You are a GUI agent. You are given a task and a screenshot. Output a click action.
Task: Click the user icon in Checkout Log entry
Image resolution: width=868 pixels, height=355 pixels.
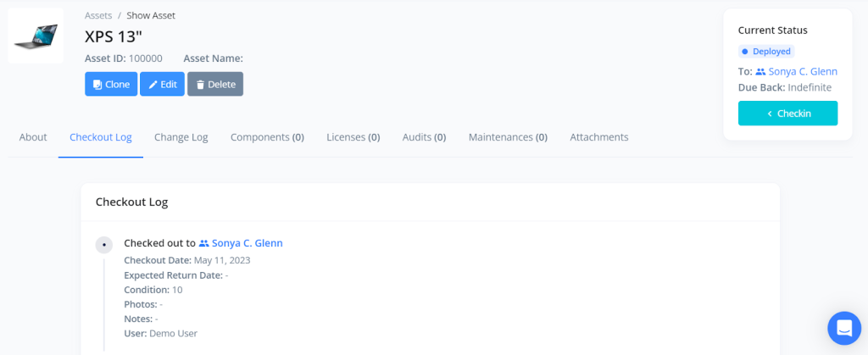(x=203, y=243)
